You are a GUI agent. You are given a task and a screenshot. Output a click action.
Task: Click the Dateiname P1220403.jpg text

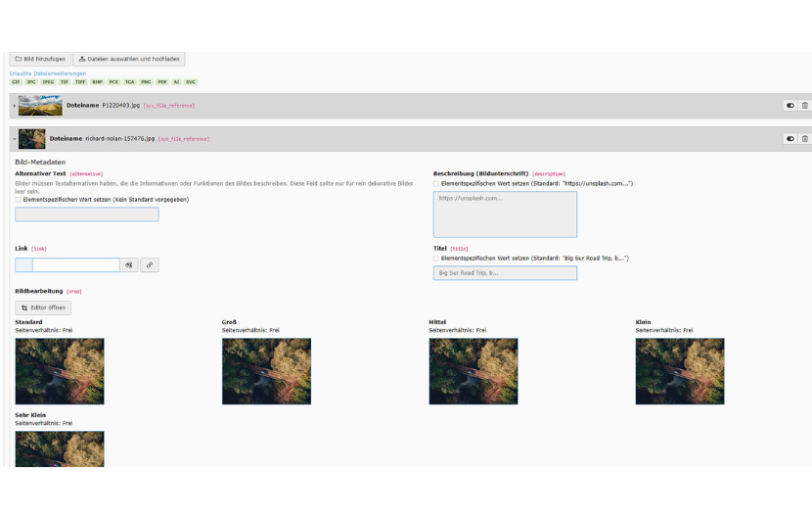click(x=103, y=105)
